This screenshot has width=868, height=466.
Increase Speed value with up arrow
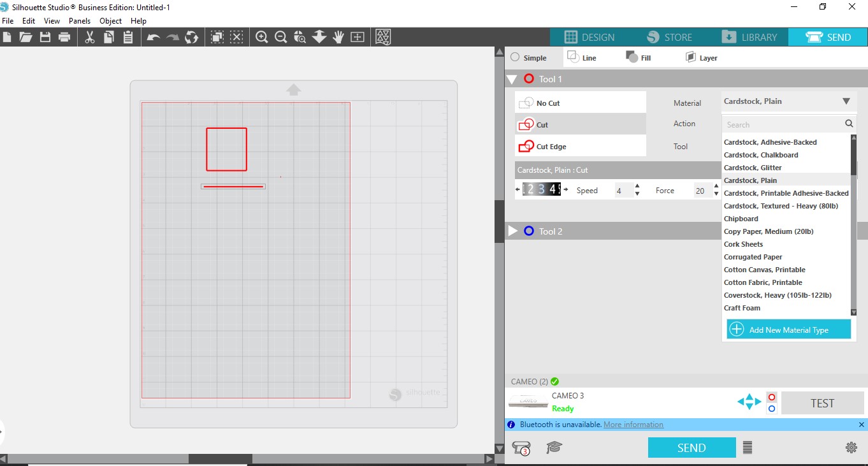point(637,186)
